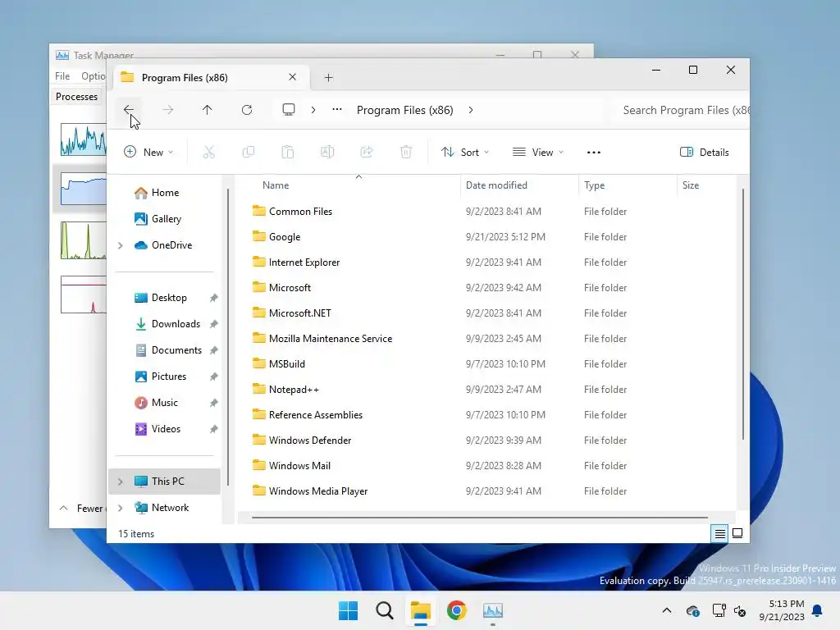The width and height of the screenshot is (840, 630).
Task: Click the chevron after Program Files (x86) breadcrumb
Action: click(470, 110)
